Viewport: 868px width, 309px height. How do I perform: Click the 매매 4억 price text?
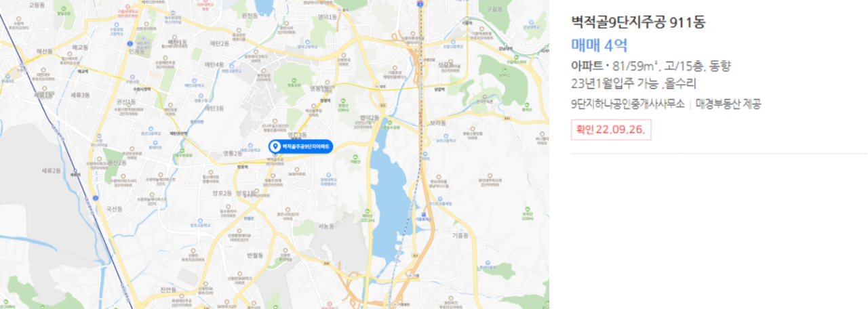coord(599,45)
